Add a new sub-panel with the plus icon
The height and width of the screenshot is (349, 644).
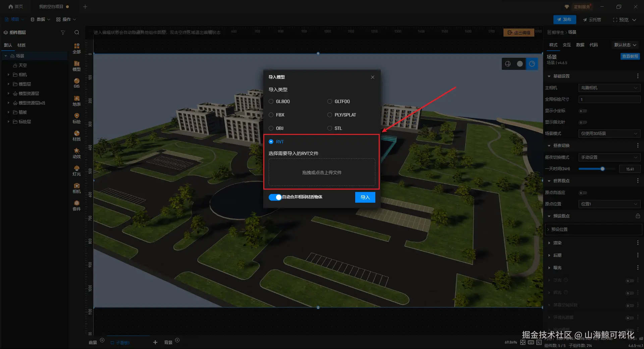(155, 342)
